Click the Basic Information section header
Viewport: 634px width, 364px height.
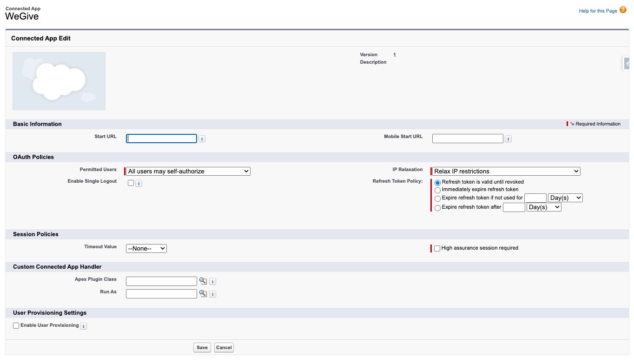tap(37, 124)
